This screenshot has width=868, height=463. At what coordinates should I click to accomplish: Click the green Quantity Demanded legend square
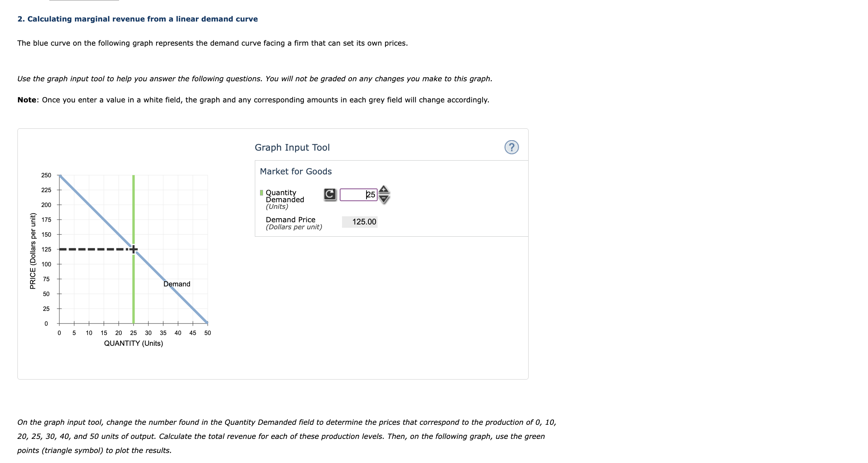pos(262,193)
